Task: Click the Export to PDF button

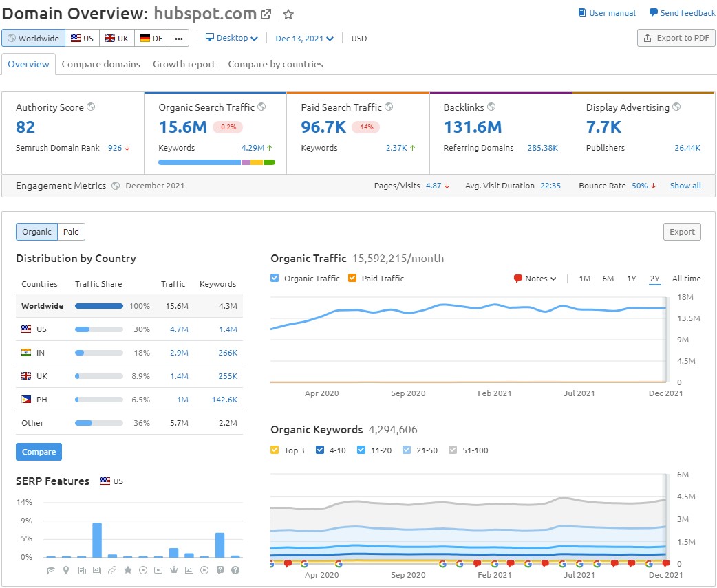Action: pyautogui.click(x=676, y=38)
